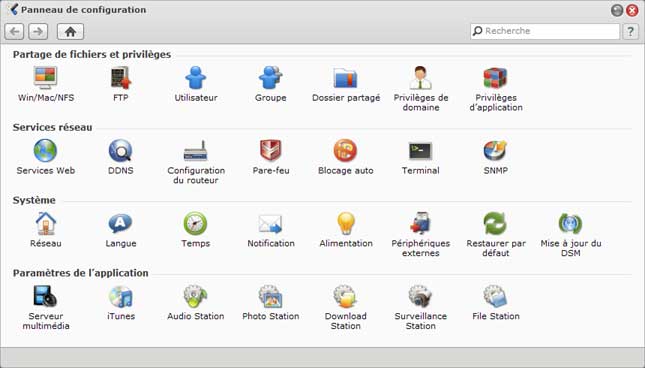Viewport: 645px width, 368px height.
Task: Minimize the Panneau de configuration window
Action: pyautogui.click(x=617, y=10)
